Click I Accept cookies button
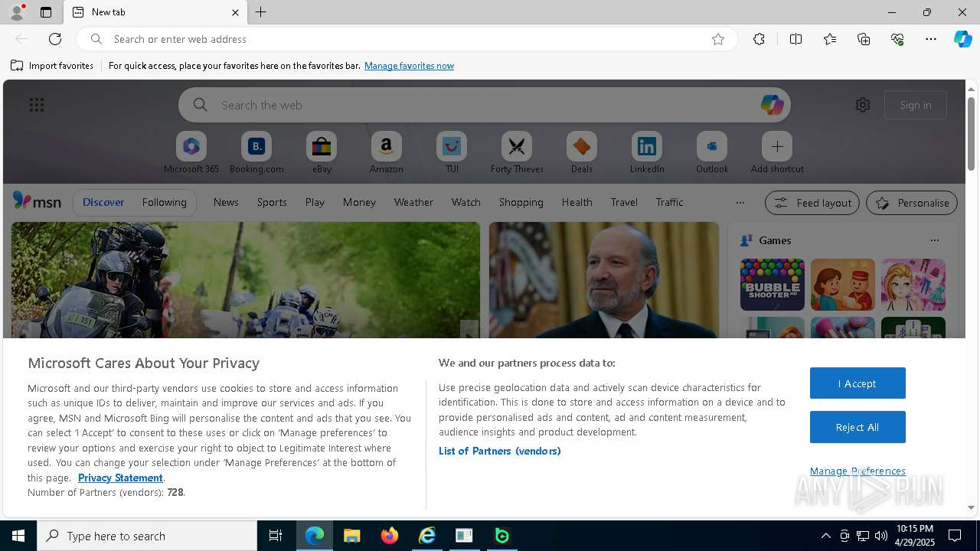980x551 pixels. tap(857, 383)
